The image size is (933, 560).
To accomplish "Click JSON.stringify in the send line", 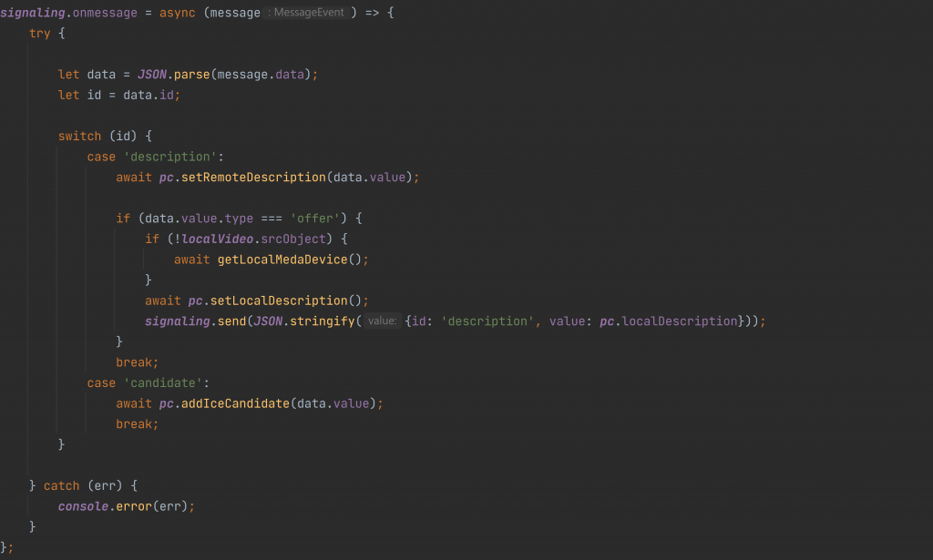I will (304, 321).
